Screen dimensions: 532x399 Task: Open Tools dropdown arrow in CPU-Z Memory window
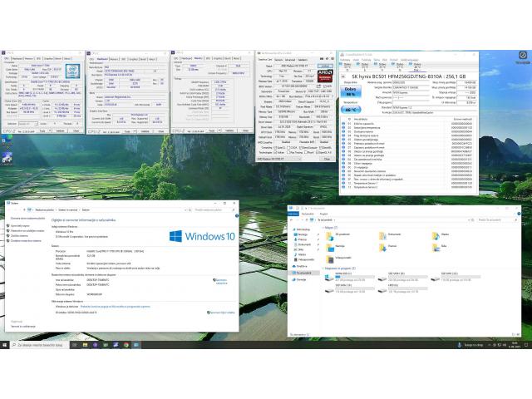pyautogui.click(x=219, y=131)
